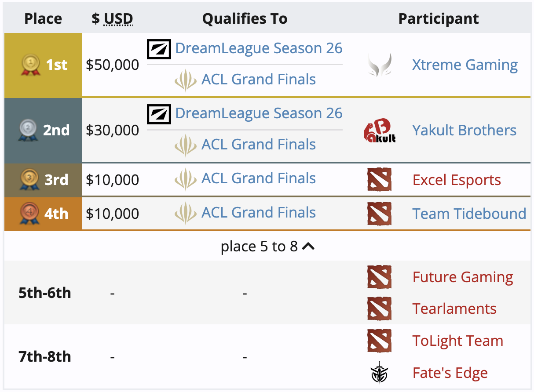
Task: Click the DreamLeague logo in 1st place row
Action: pos(159,48)
